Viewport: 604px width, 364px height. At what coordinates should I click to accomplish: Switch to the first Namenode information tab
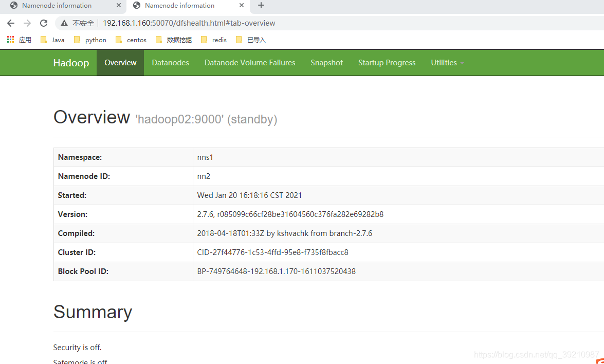[x=57, y=5]
